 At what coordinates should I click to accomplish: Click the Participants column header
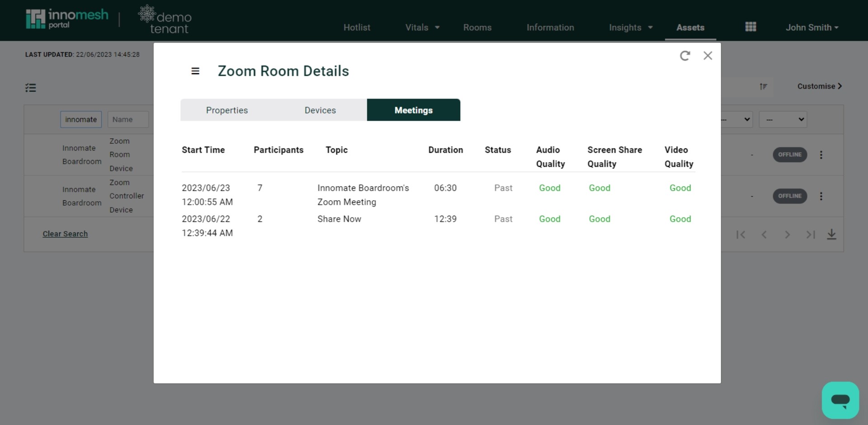[x=278, y=150]
